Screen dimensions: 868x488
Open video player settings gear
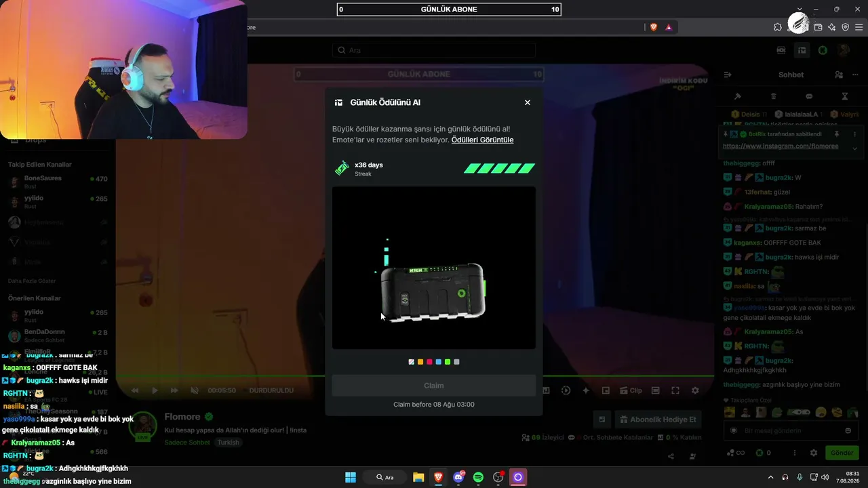click(695, 390)
